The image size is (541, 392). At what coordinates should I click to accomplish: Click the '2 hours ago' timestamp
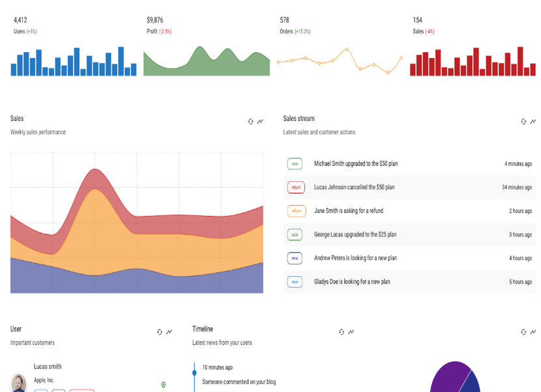coord(521,211)
